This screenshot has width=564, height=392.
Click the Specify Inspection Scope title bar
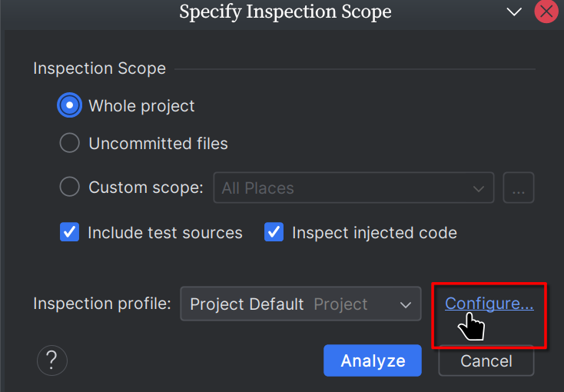click(x=285, y=12)
